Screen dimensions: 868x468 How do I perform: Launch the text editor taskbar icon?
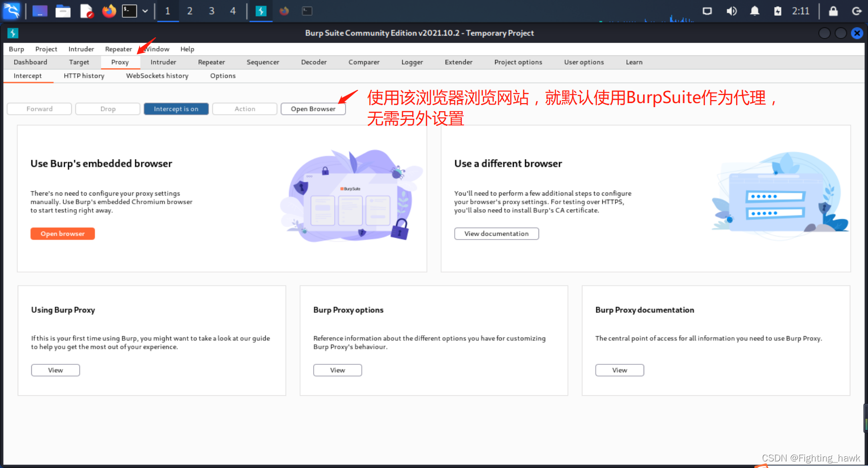(86, 11)
